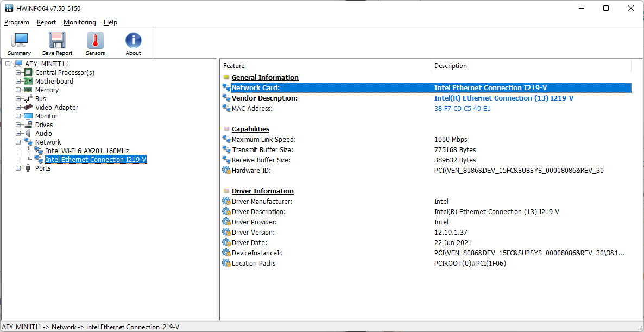The width and height of the screenshot is (644, 332).
Task: Click the gear icon beside Driver Version
Action: (x=226, y=232)
